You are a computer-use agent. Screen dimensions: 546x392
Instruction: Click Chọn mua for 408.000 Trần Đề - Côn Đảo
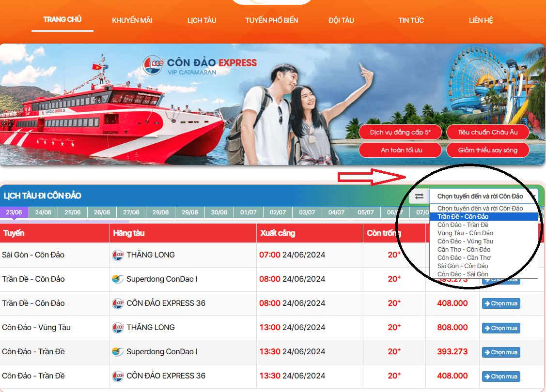tap(501, 303)
